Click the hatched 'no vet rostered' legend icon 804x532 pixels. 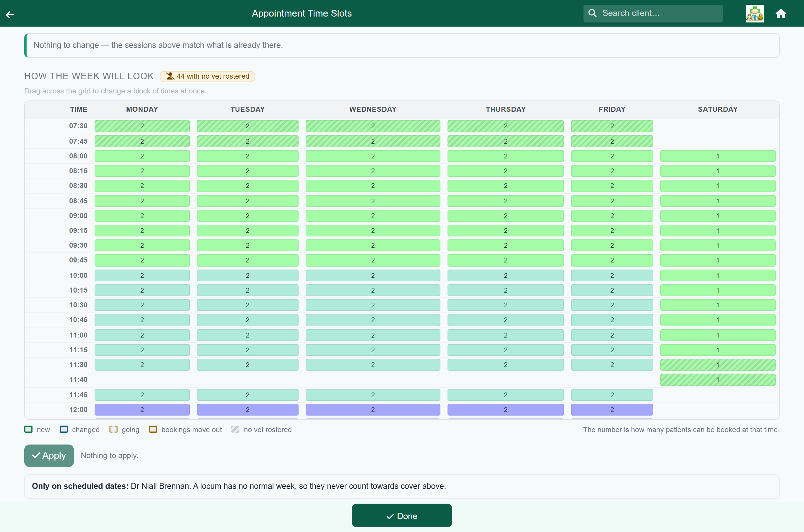point(235,429)
